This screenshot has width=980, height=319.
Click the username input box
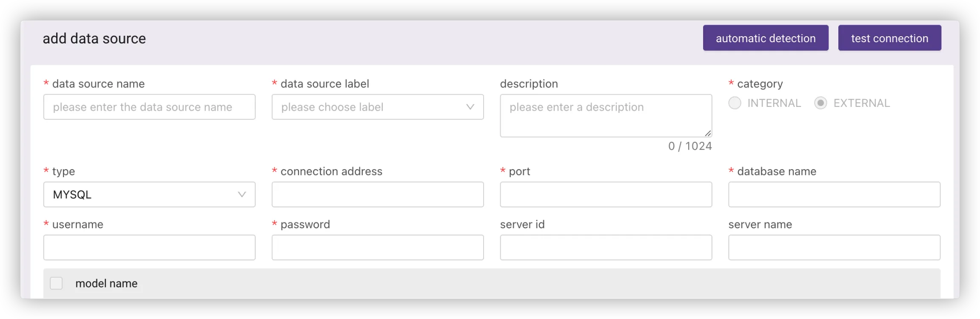(x=149, y=247)
